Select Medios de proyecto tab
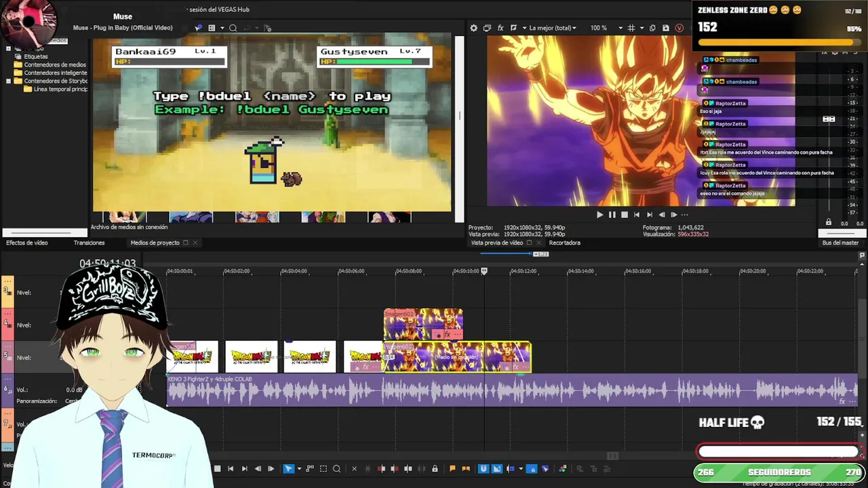This screenshot has width=868, height=488. click(155, 243)
